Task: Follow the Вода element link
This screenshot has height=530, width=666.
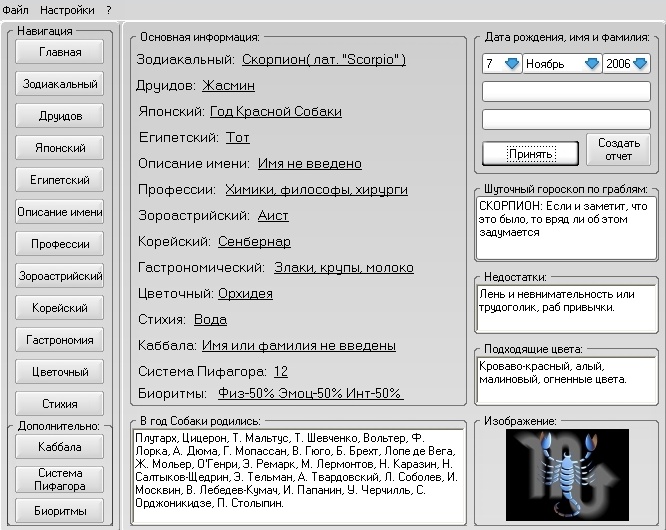Action: (210, 319)
